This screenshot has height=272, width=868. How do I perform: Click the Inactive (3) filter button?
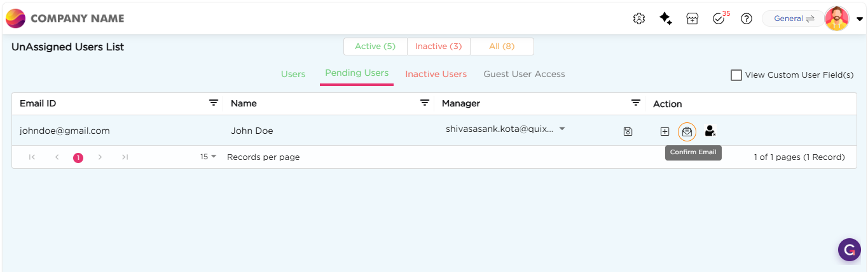[438, 47]
